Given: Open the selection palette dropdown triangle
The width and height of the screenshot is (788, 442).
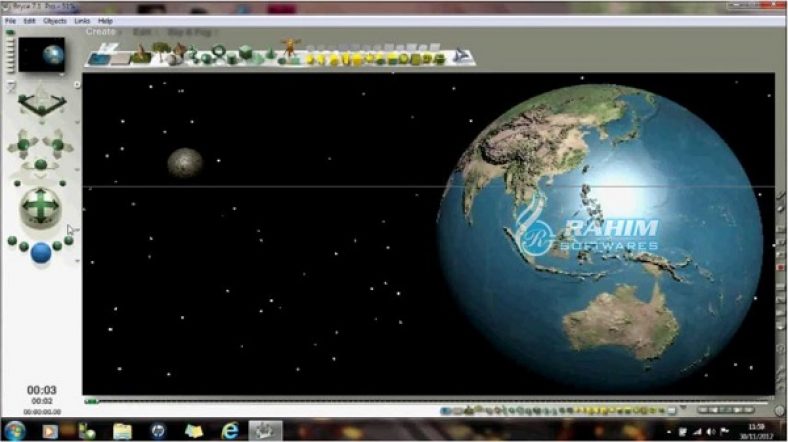Looking at the screenshot, I should click(x=683, y=407).
